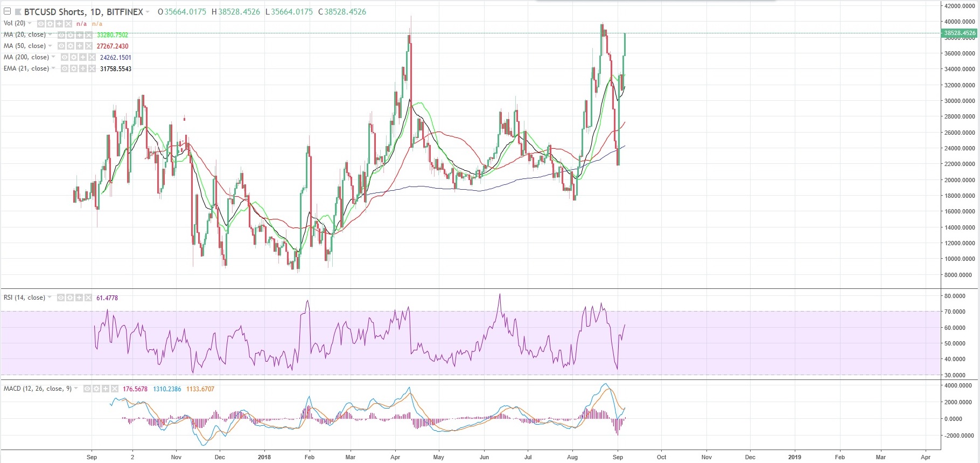Open the MACD (12, 26, close, 9) dropdown arrow
Viewport: 980px width, 463px height.
76,388
